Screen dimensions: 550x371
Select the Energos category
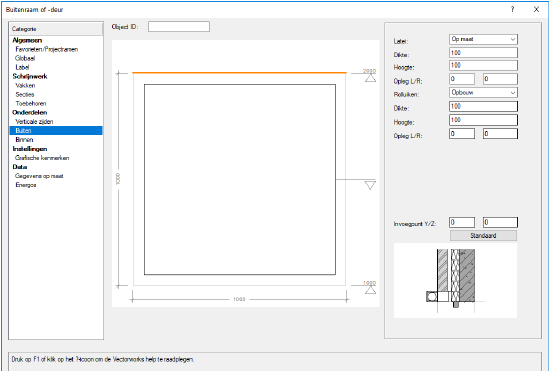pos(26,185)
